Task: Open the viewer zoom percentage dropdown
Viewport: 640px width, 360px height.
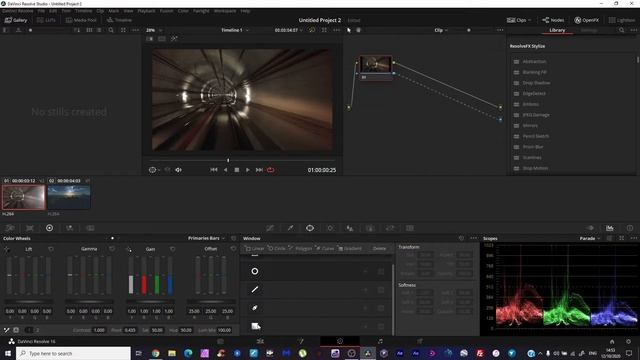Action: [154, 30]
